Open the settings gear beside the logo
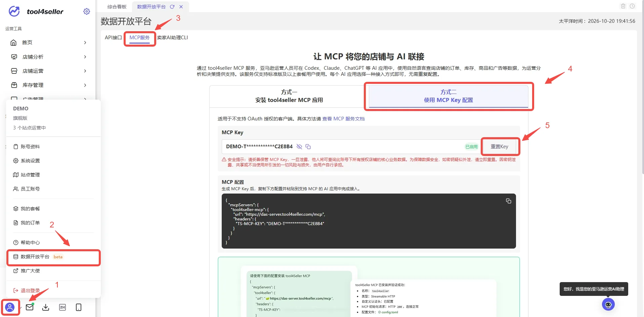644x317 pixels. pyautogui.click(x=87, y=11)
